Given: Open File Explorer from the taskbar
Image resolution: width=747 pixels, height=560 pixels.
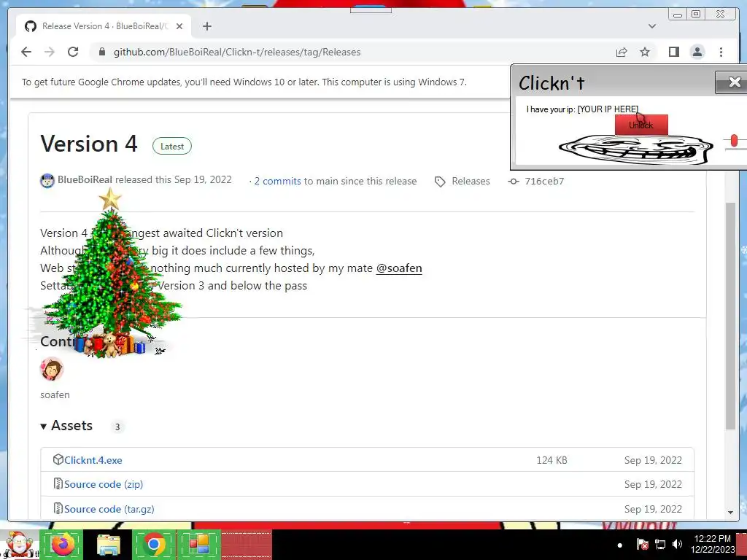Looking at the screenshot, I should click(109, 544).
